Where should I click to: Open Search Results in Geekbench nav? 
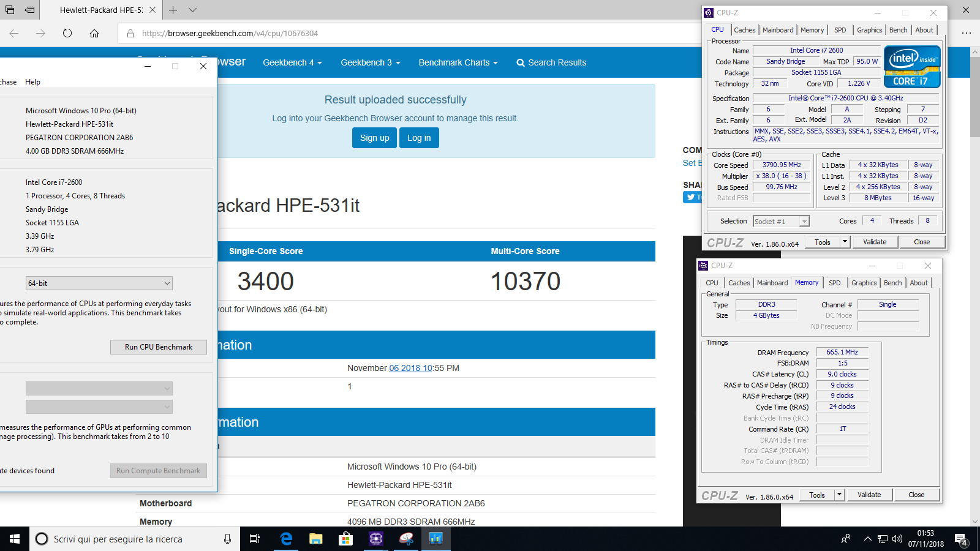click(551, 62)
